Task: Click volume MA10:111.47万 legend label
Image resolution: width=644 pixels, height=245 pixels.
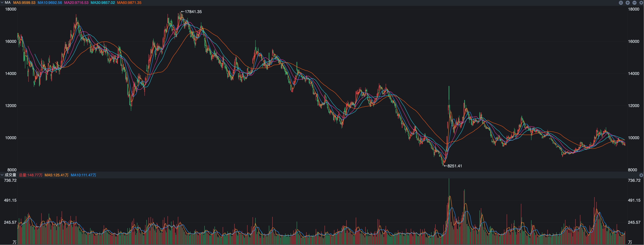Action: (83, 175)
